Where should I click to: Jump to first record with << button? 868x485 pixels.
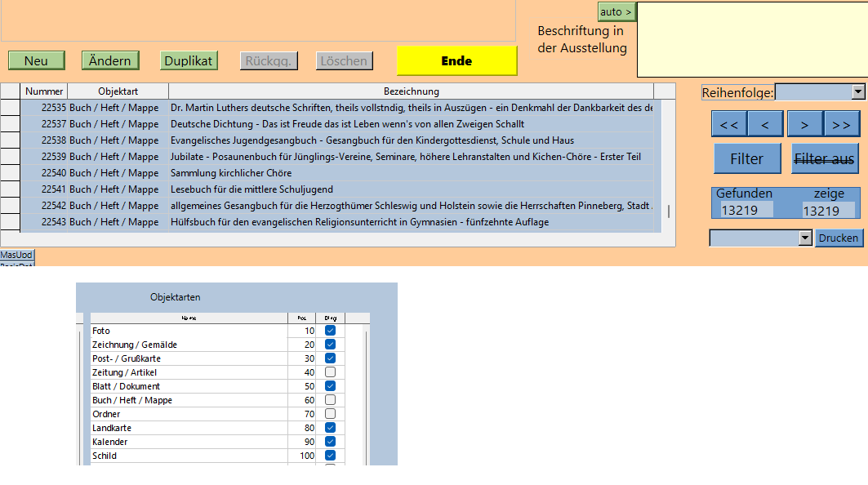pyautogui.click(x=729, y=124)
